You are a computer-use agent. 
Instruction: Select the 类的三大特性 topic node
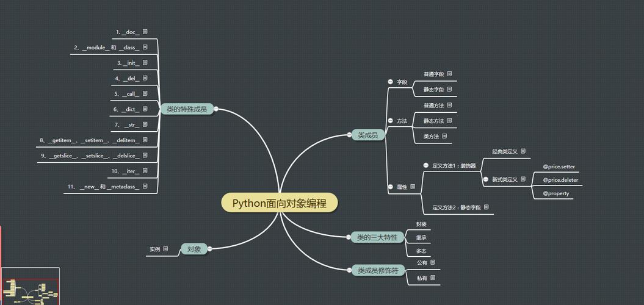pyautogui.click(x=377, y=237)
